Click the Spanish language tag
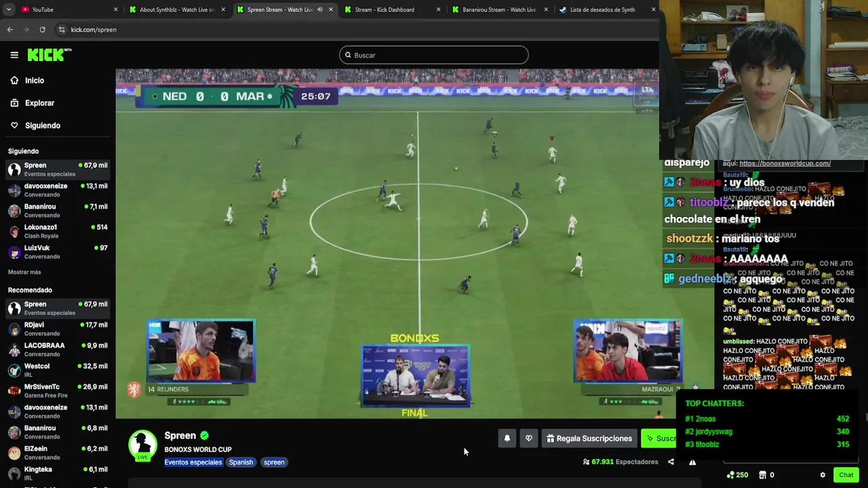868x488 pixels. (241, 462)
